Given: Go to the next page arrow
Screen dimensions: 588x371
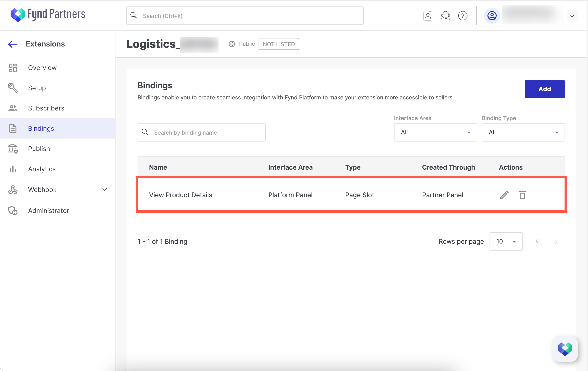Looking at the screenshot, I should tap(556, 242).
